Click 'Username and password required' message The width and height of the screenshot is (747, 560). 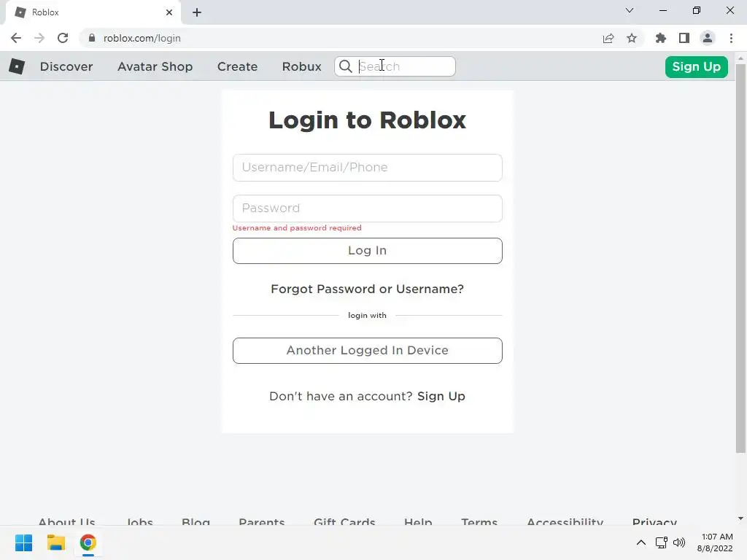[297, 227]
